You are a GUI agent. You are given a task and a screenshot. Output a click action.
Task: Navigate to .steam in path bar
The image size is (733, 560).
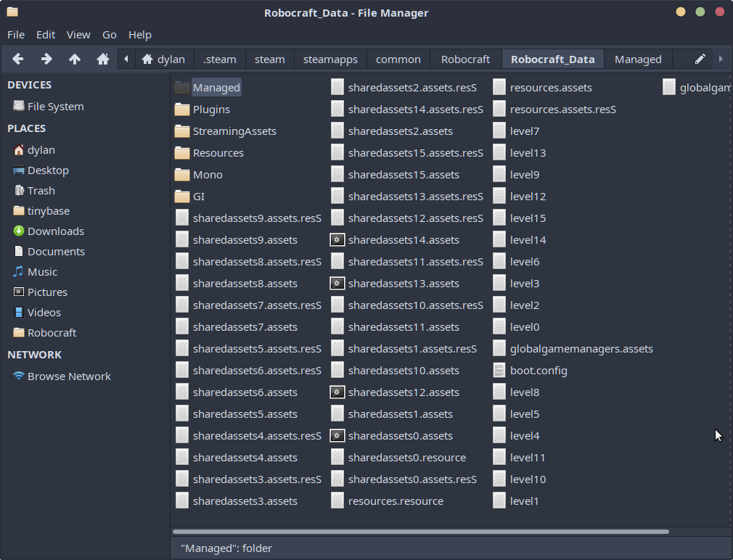pos(220,59)
